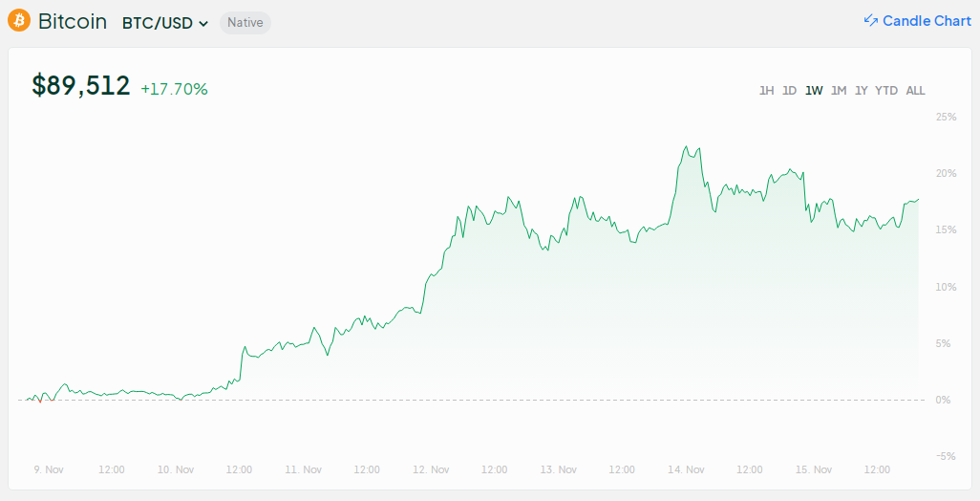Click the +17.70% change percentage
The image size is (980, 501).
174,89
